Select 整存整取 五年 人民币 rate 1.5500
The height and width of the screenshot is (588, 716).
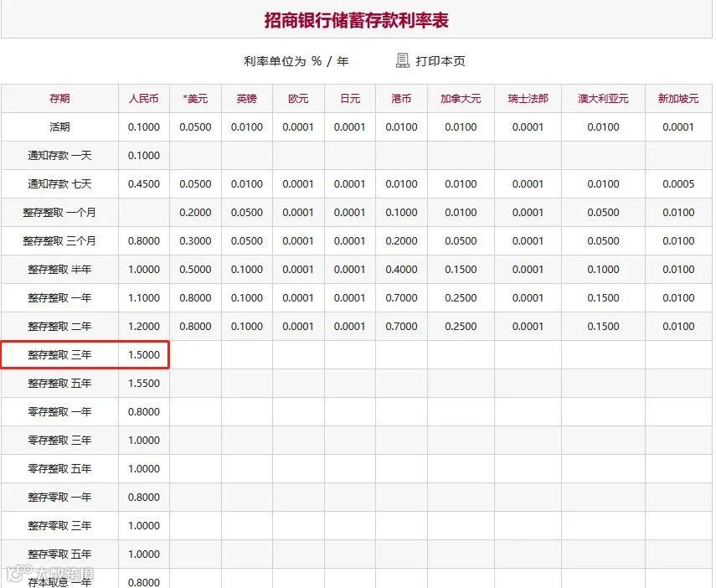[144, 384]
